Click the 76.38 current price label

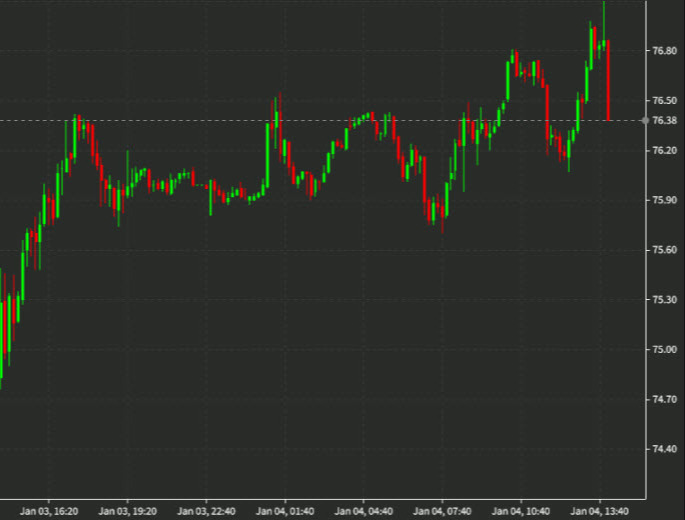pos(665,120)
